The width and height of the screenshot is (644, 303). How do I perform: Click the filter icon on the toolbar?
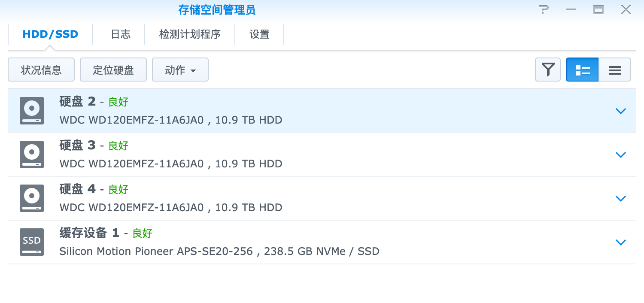click(x=547, y=70)
